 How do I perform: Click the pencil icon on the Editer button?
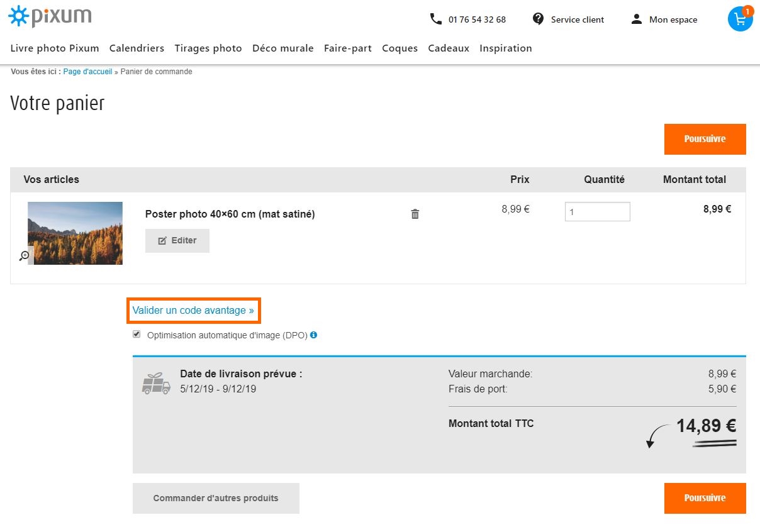162,240
